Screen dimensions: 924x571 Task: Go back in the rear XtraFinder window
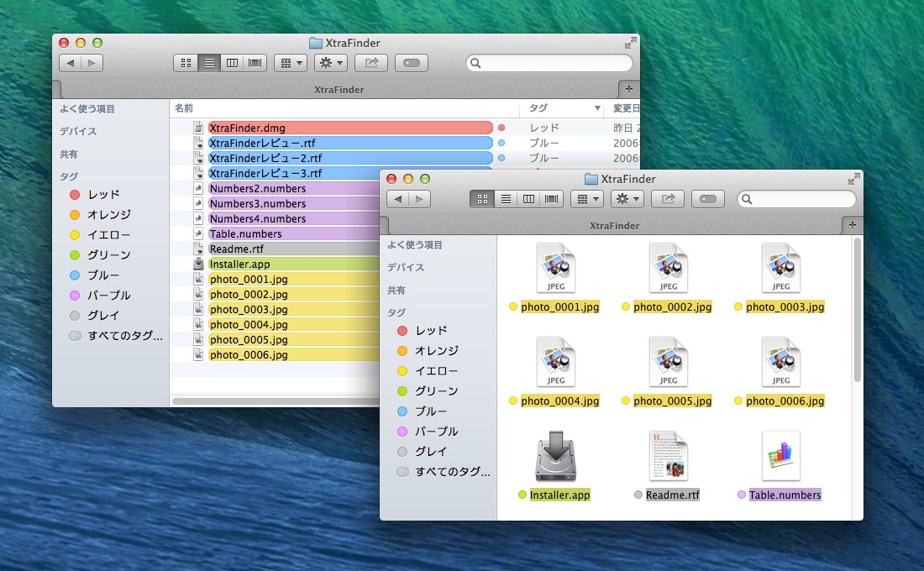click(70, 63)
